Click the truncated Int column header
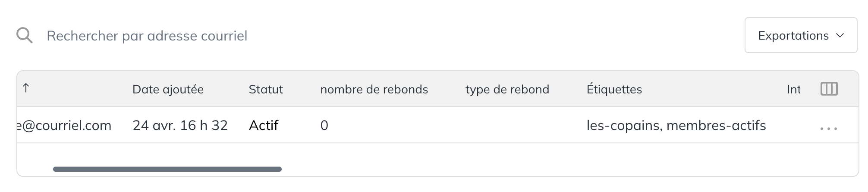 tap(793, 89)
